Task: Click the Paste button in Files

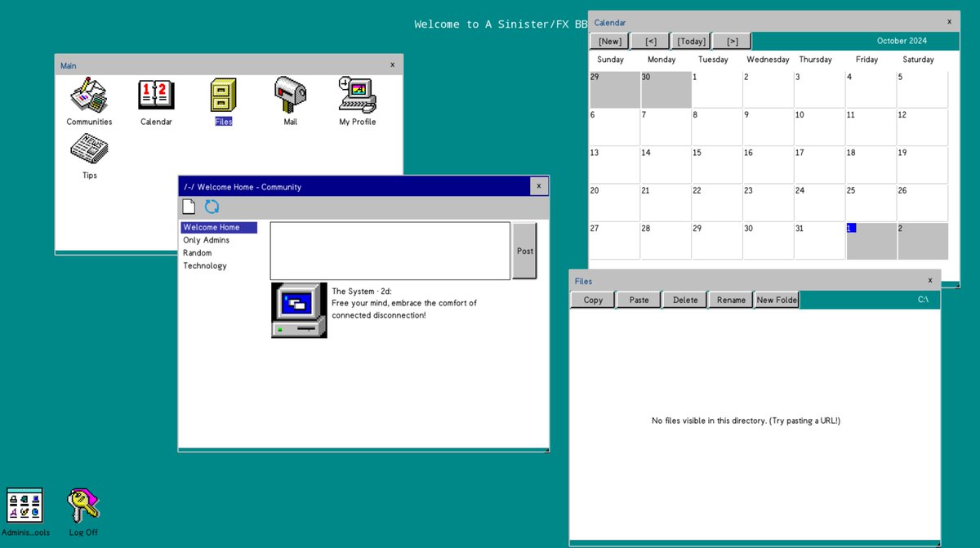Action: click(639, 300)
